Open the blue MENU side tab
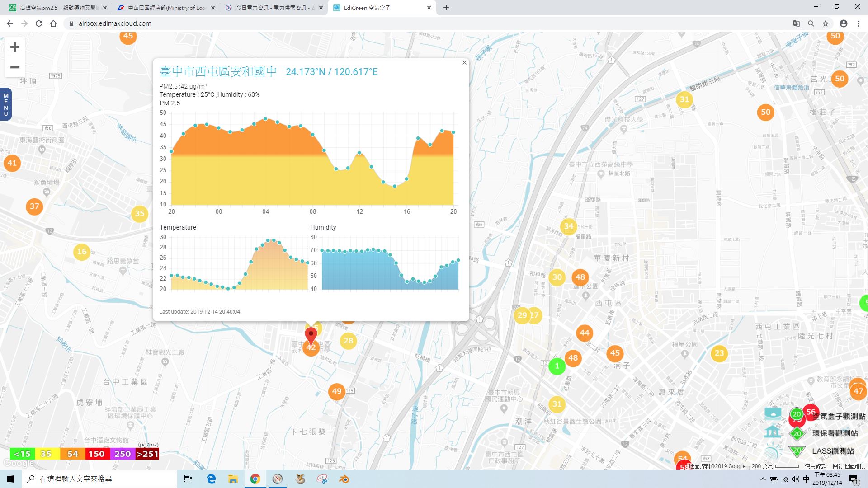 click(x=6, y=104)
